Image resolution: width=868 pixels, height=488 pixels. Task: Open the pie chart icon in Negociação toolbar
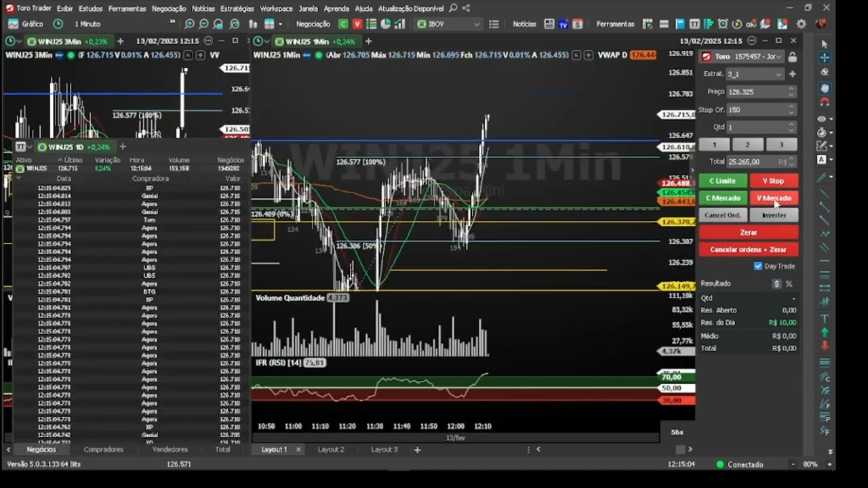385,24
